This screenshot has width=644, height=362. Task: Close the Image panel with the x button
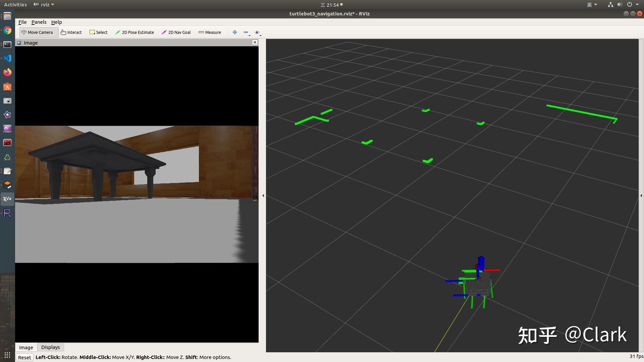255,42
